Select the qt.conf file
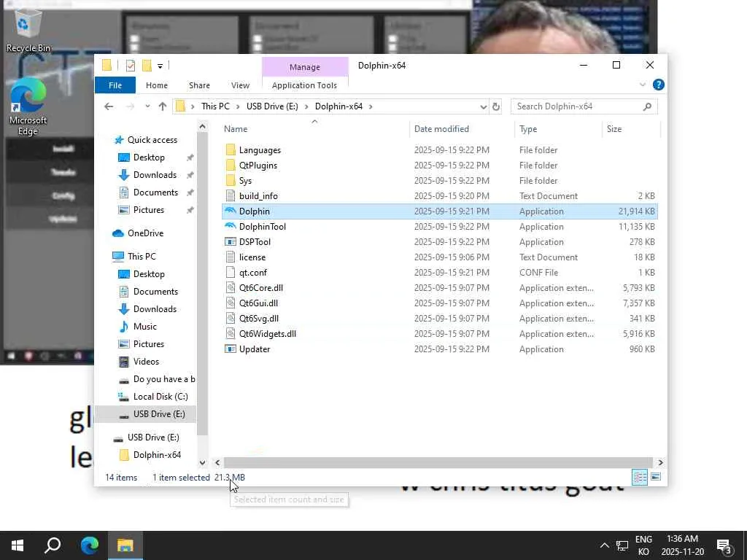 439,273
